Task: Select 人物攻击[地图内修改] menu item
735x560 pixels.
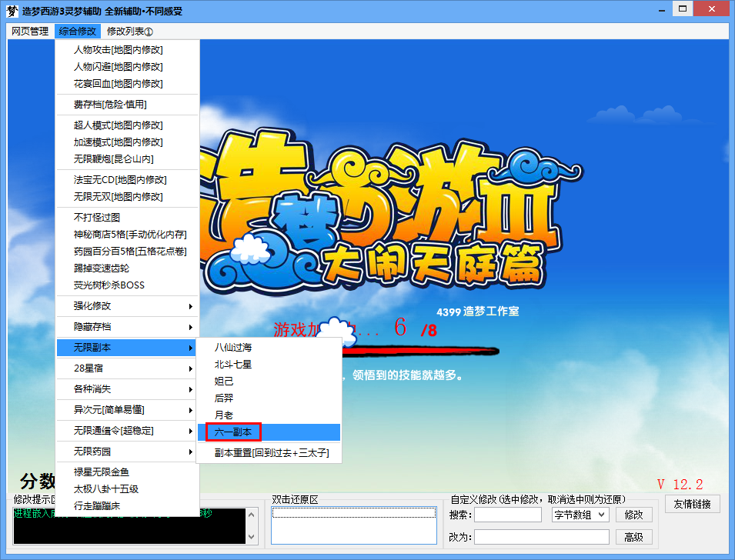Action: pos(128,50)
